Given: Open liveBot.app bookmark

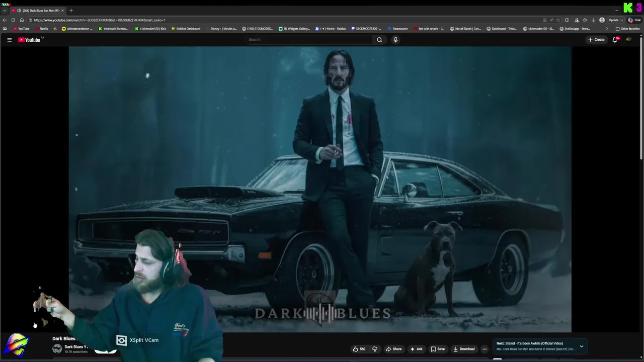Looking at the screenshot, I should [575, 29].
